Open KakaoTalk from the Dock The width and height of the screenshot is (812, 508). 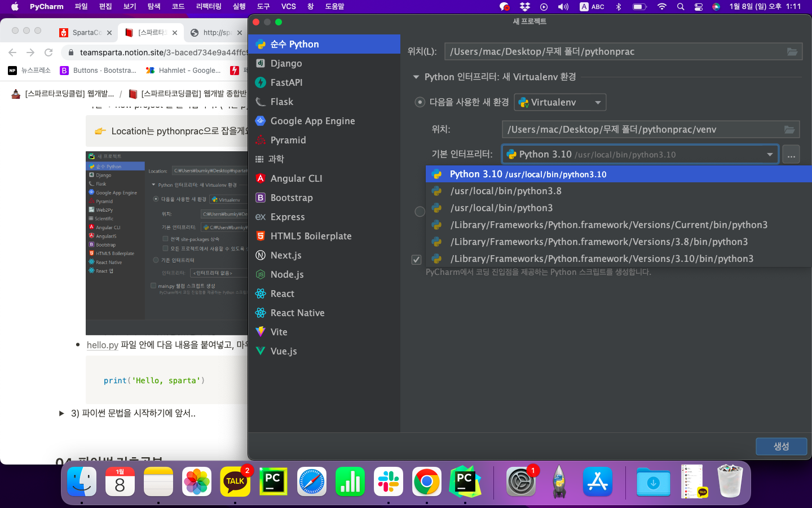click(x=235, y=481)
